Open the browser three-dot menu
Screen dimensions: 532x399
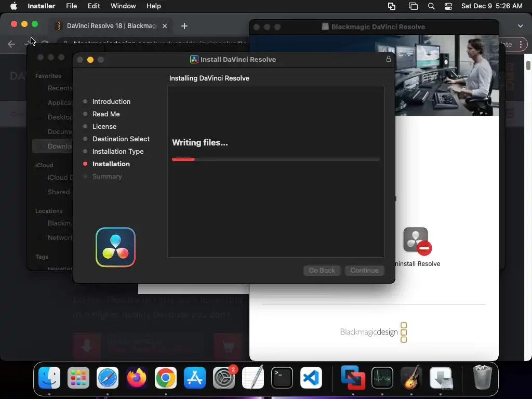tap(521, 44)
